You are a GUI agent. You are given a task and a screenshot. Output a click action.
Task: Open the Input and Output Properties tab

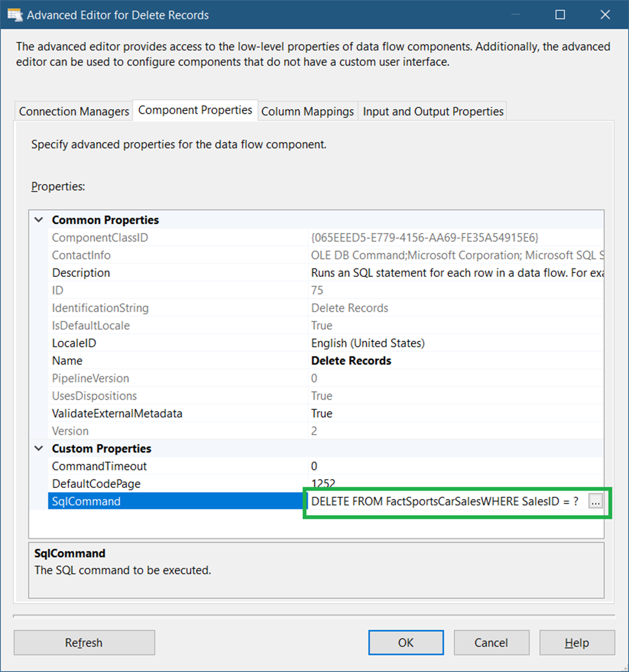[x=432, y=111]
